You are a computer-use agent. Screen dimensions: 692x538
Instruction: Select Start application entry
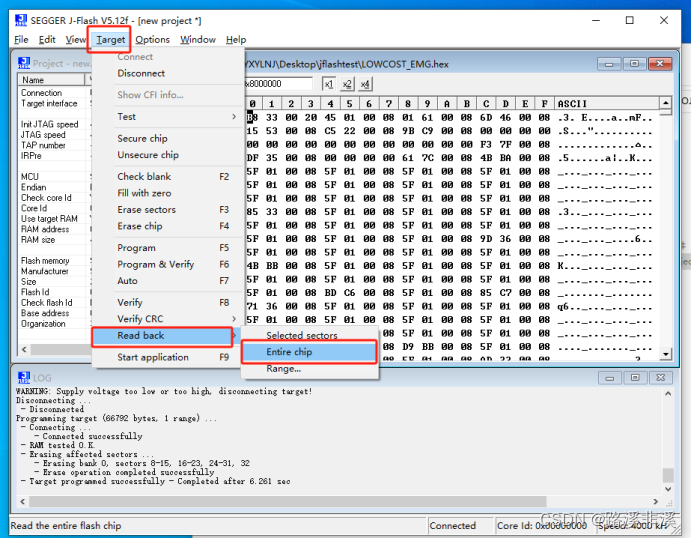coord(168,357)
